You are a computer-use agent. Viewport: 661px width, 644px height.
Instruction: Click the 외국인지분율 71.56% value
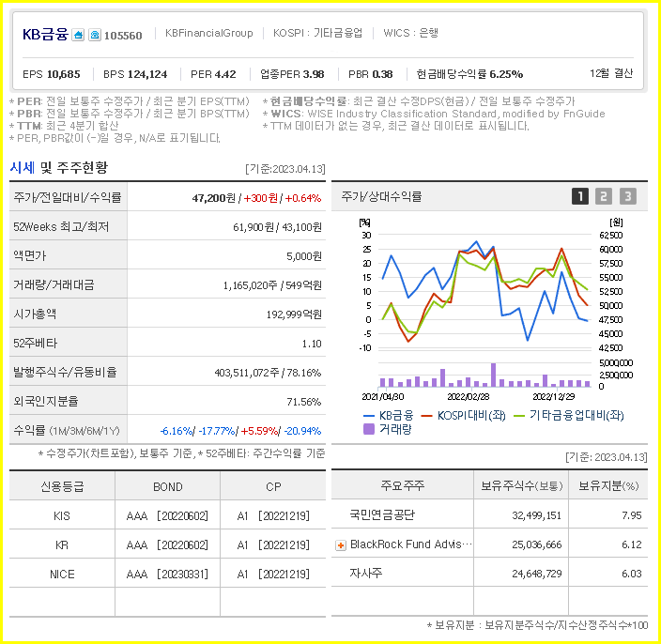click(x=304, y=402)
